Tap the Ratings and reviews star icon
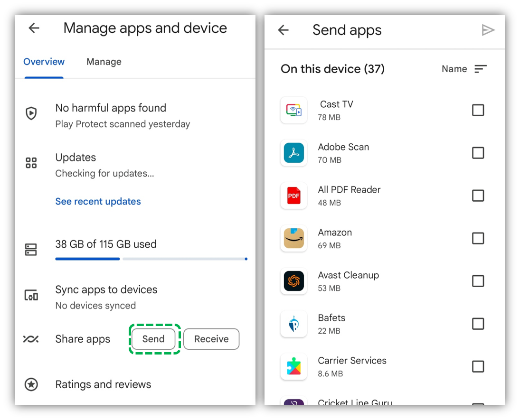The image size is (520, 420). [x=31, y=384]
